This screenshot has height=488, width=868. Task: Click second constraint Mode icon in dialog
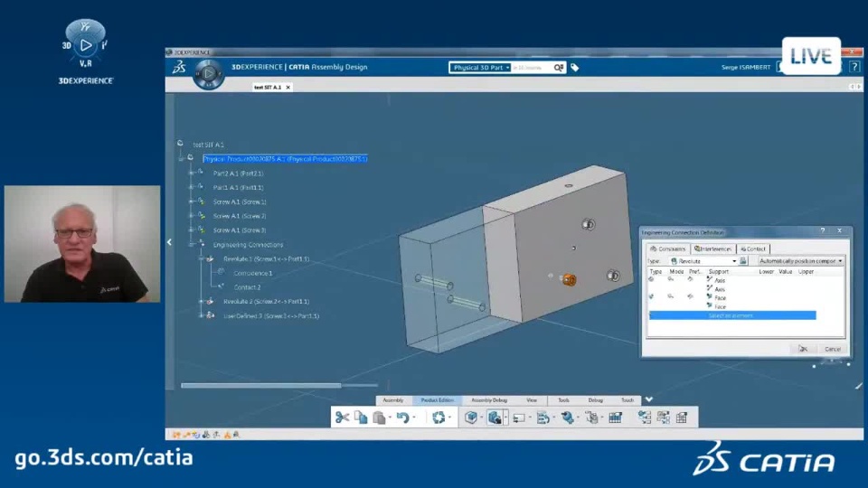click(x=670, y=296)
